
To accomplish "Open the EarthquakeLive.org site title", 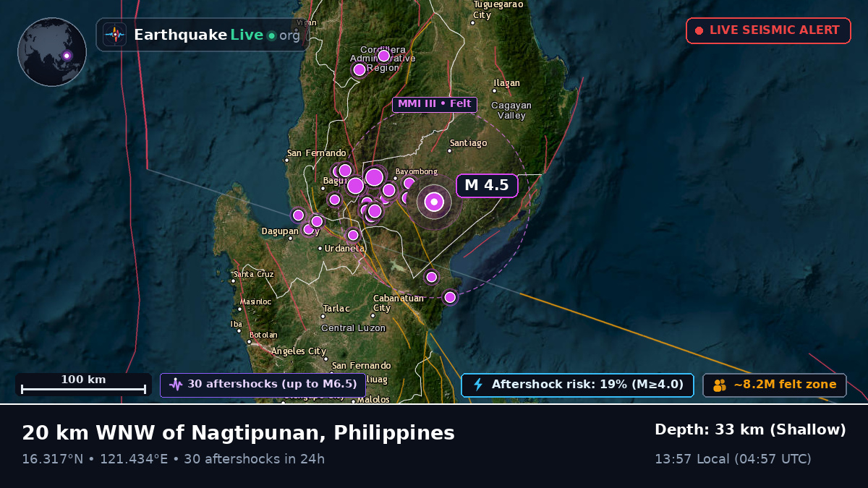I will click(x=217, y=35).
